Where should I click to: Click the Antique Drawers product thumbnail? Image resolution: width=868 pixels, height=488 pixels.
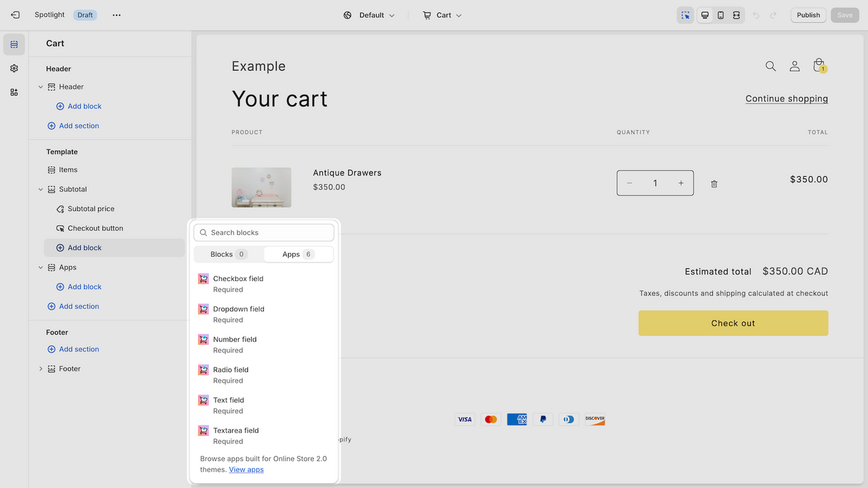pyautogui.click(x=261, y=187)
